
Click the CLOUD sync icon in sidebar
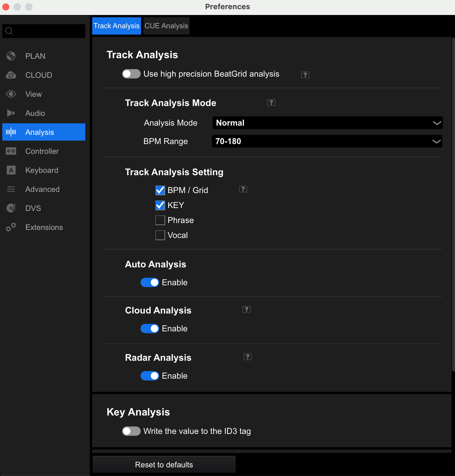11,75
